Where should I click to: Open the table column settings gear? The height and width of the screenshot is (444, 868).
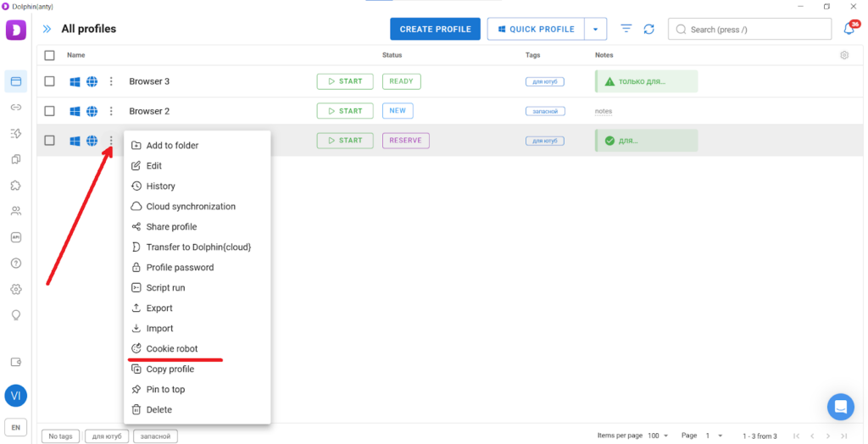click(844, 55)
